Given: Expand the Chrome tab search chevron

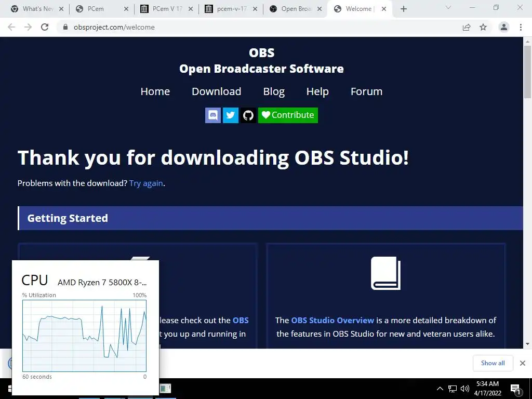Looking at the screenshot, I should [x=448, y=7].
